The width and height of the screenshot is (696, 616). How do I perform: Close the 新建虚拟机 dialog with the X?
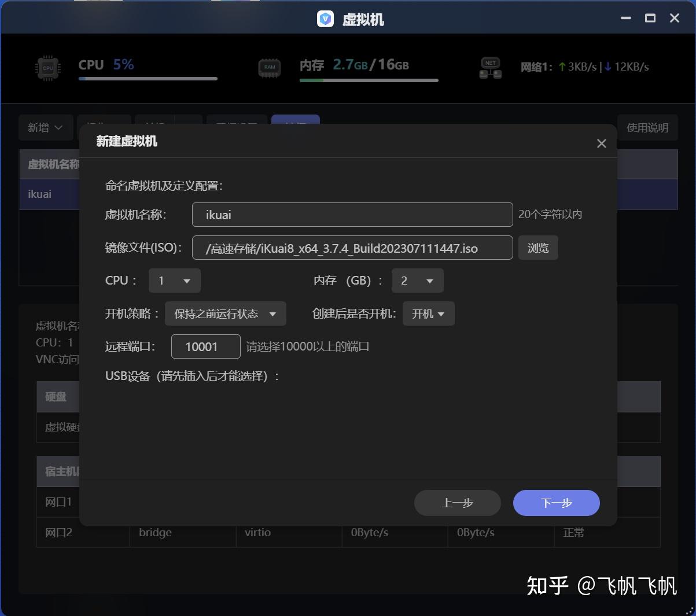point(601,143)
